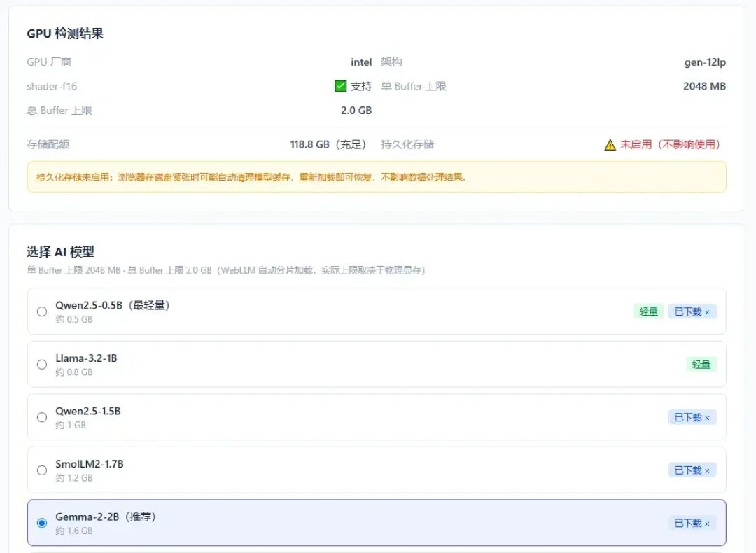Viewport: 756px width, 553px height.
Task: Click the 约 1.6 GB size label
Action: point(74,531)
